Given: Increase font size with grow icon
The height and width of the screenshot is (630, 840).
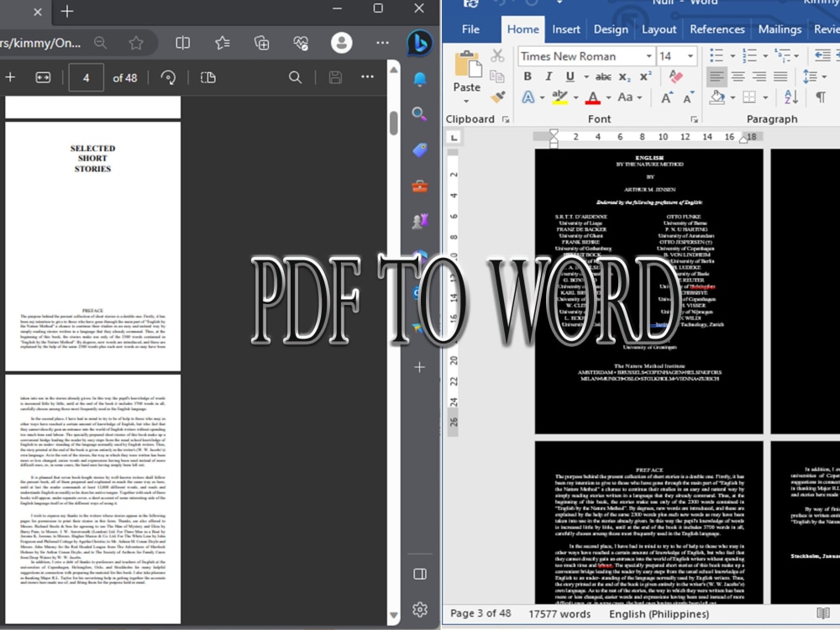Looking at the screenshot, I should 666,97.
